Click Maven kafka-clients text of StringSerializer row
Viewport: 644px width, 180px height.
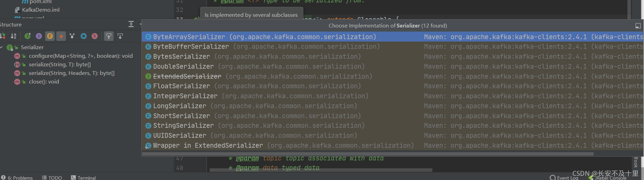click(534, 126)
